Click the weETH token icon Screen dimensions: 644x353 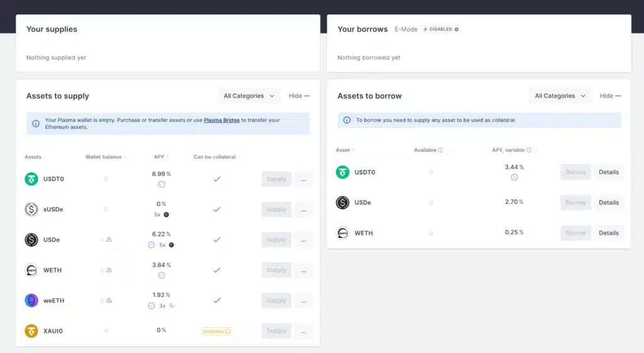[31, 301]
